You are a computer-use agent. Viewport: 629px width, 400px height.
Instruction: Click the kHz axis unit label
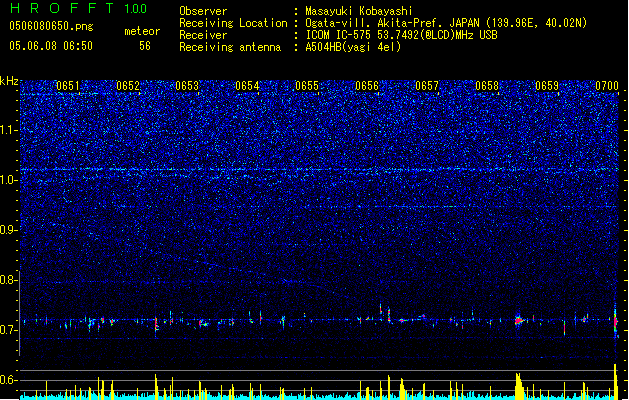9,81
